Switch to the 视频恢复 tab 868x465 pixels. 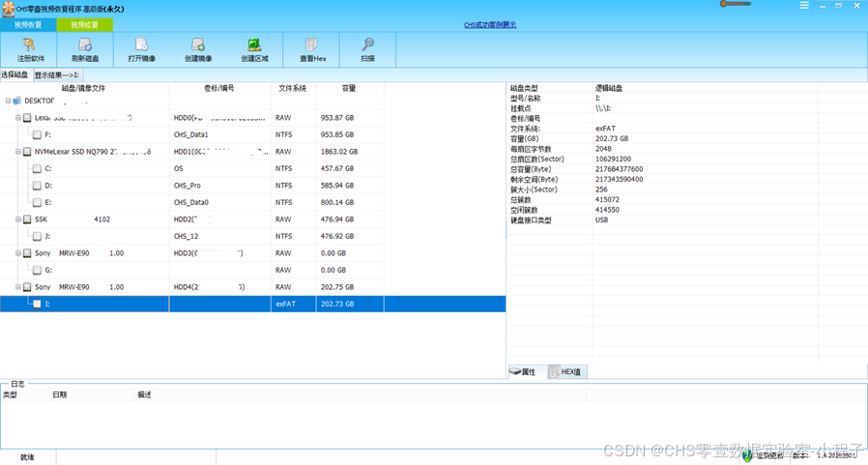(28, 25)
